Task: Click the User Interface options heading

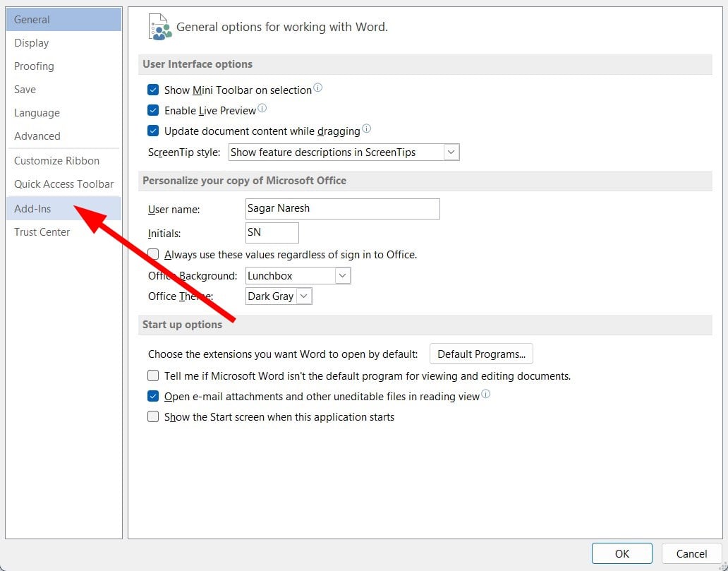Action: 198,64
